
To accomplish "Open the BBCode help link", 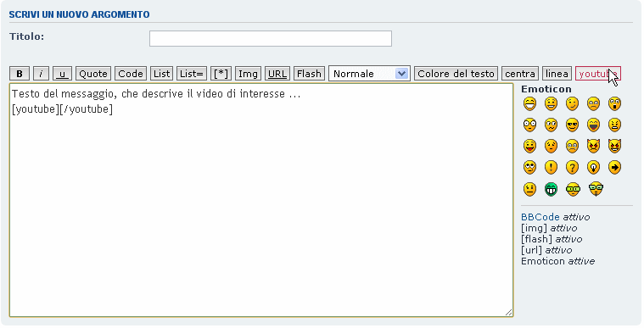I will pyautogui.click(x=540, y=217).
